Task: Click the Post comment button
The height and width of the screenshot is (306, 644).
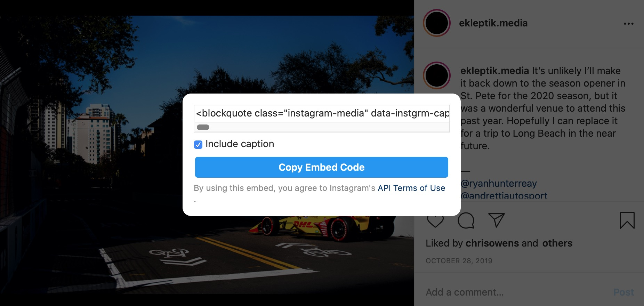Action: coord(623,292)
